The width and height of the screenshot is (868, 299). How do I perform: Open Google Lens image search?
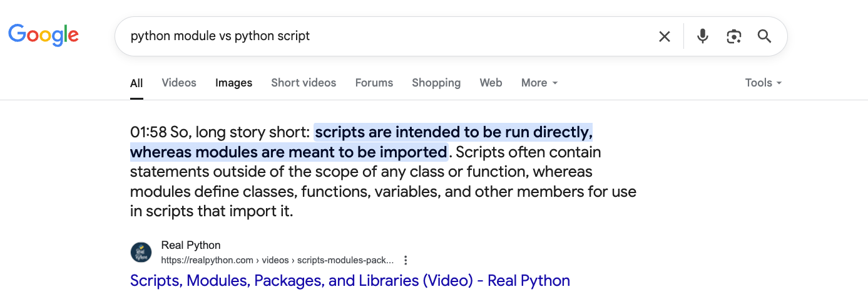pos(733,36)
